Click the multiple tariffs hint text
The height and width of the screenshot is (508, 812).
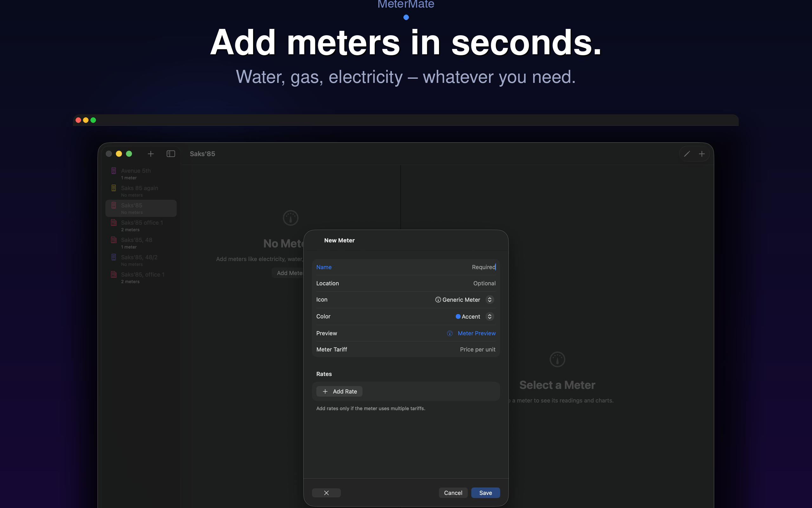coord(370,408)
